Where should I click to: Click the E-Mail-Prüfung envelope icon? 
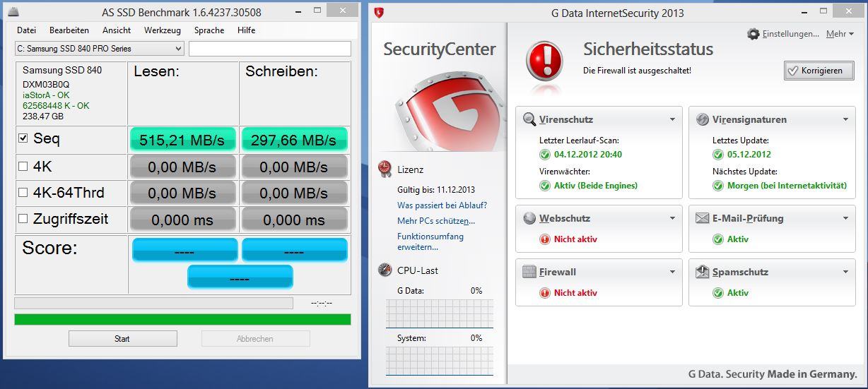tap(703, 218)
